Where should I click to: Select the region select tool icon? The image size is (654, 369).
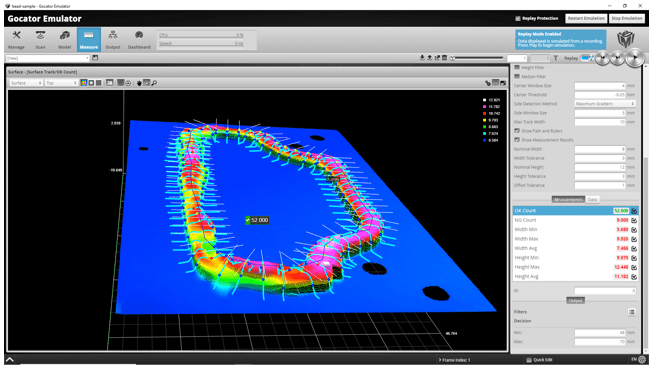click(146, 83)
